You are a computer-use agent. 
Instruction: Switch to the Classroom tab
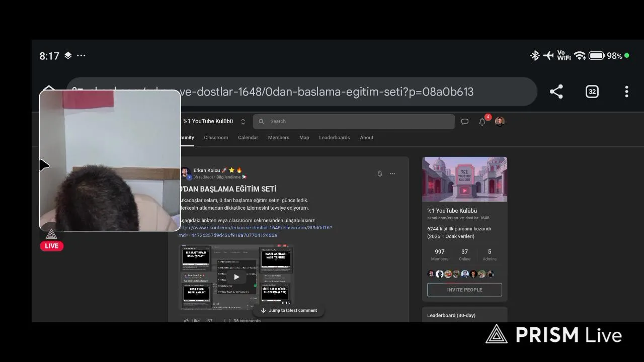[216, 137]
